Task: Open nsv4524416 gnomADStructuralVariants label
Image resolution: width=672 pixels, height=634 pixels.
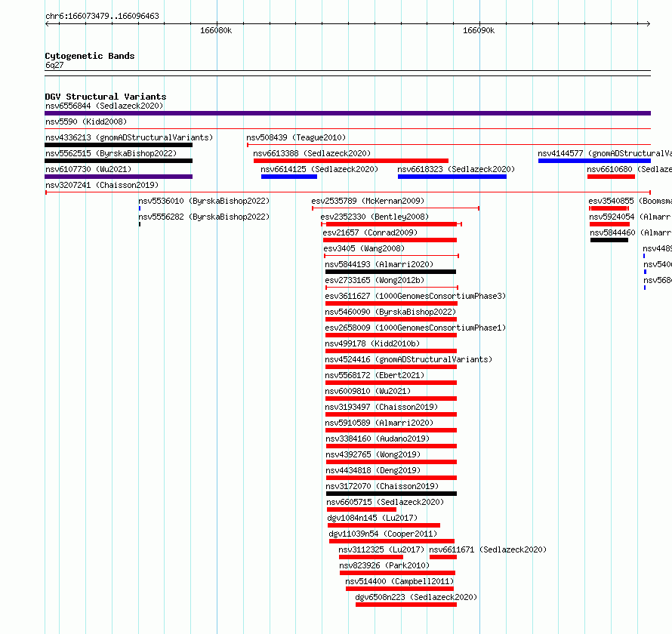Action: pyautogui.click(x=408, y=359)
